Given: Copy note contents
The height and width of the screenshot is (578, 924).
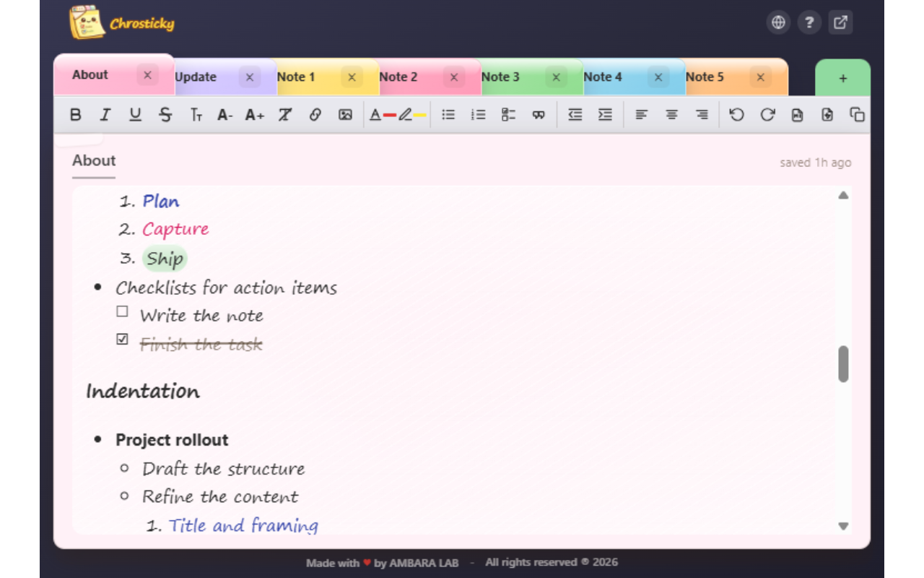Looking at the screenshot, I should pyautogui.click(x=857, y=115).
